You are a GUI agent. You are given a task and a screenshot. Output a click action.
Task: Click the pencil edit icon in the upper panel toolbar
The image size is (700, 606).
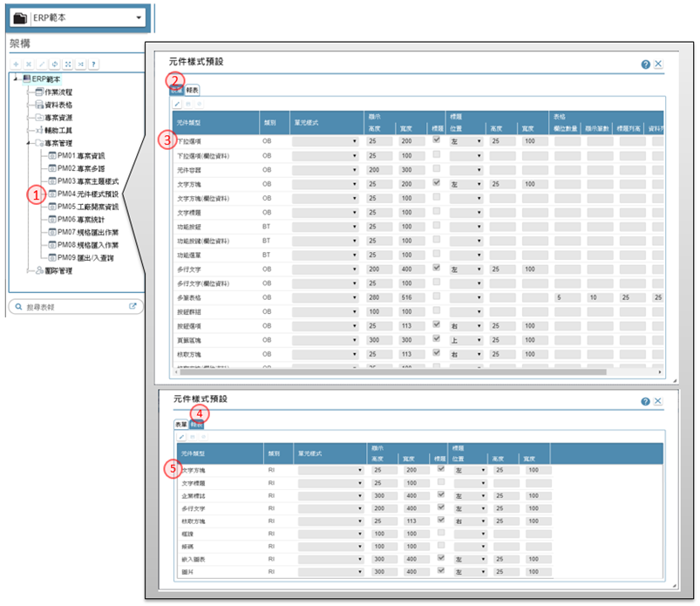pos(177,104)
